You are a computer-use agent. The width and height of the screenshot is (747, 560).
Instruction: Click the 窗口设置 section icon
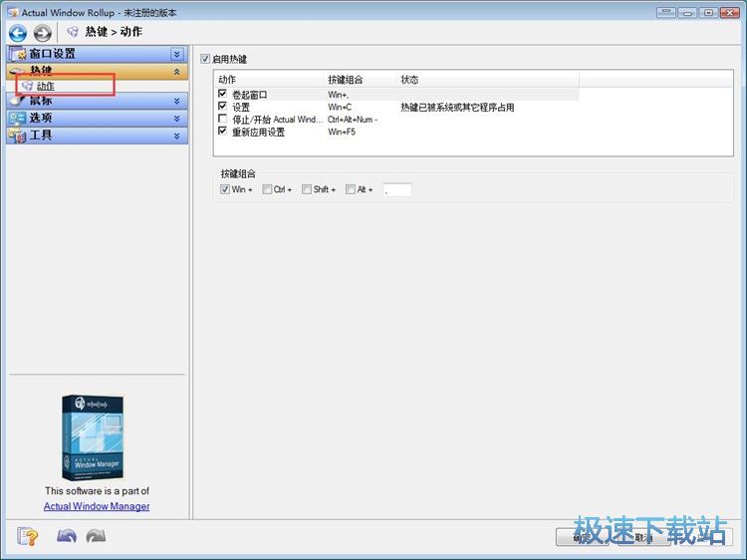pos(17,54)
